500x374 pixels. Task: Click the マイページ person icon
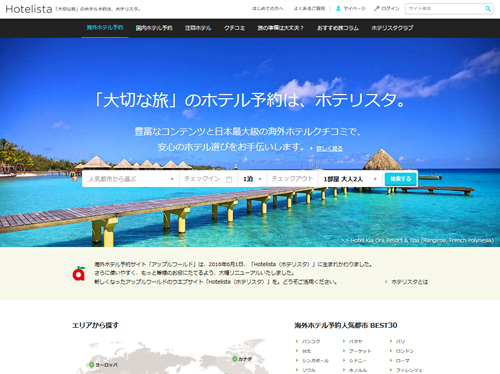tap(338, 9)
